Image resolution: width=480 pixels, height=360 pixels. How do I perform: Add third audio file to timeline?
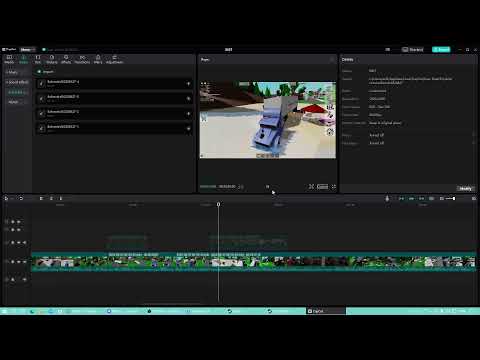[188, 114]
